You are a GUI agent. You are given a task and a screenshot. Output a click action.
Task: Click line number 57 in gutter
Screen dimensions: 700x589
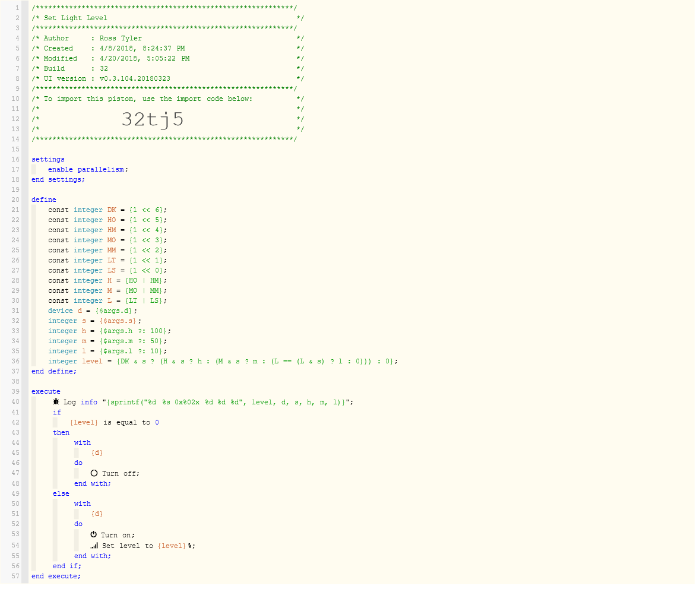(15, 577)
